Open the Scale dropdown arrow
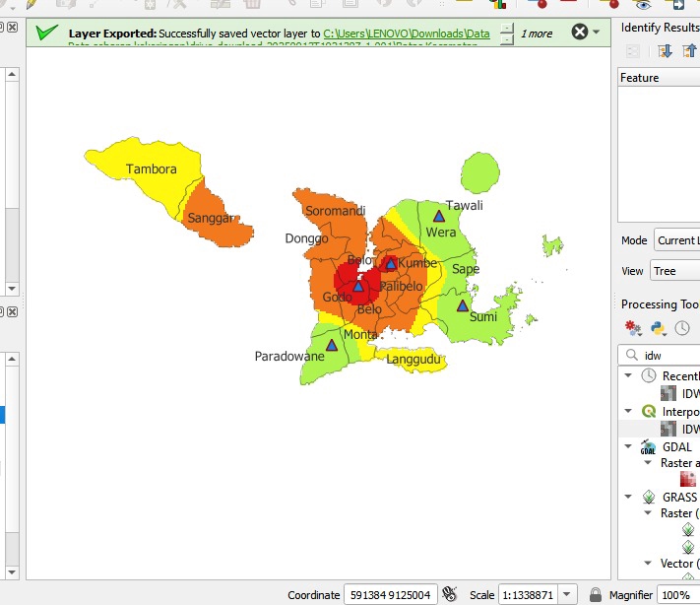The width and height of the screenshot is (700, 605). click(x=568, y=594)
